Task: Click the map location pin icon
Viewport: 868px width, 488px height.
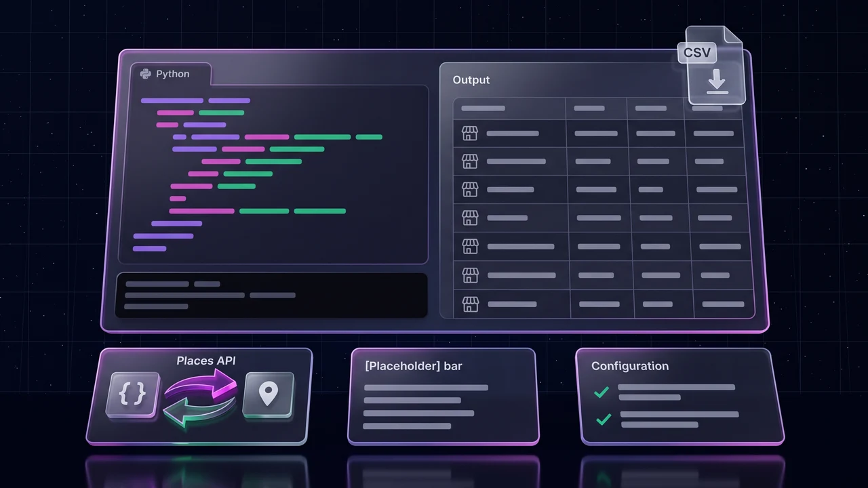Action: (x=269, y=394)
